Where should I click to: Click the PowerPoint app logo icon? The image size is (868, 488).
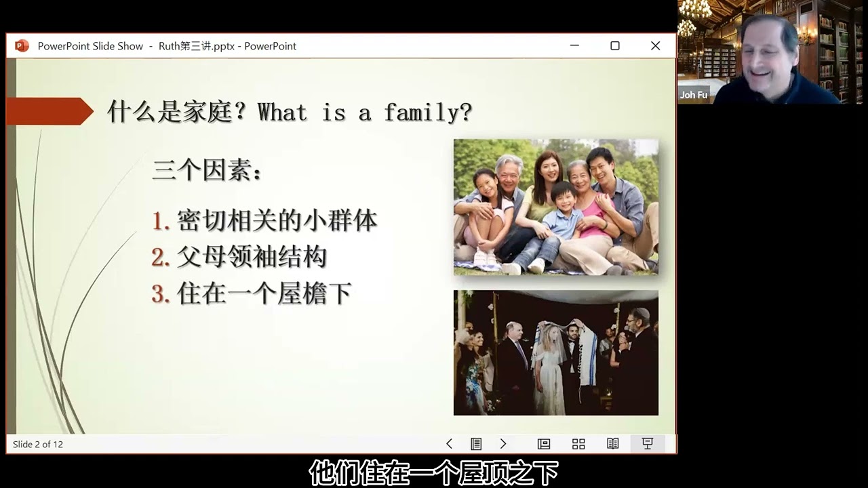[x=22, y=46]
